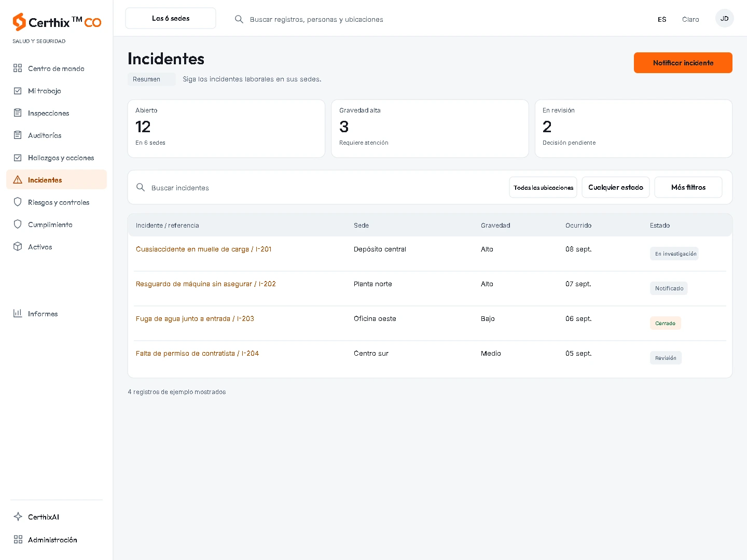Click the Notificado status badge
The image size is (747, 560).
[669, 288]
